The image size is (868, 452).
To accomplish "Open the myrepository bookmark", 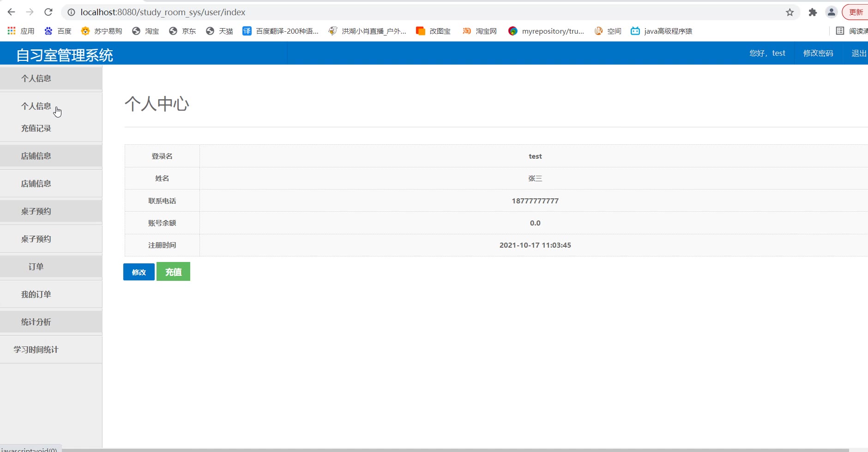I will coord(546,31).
